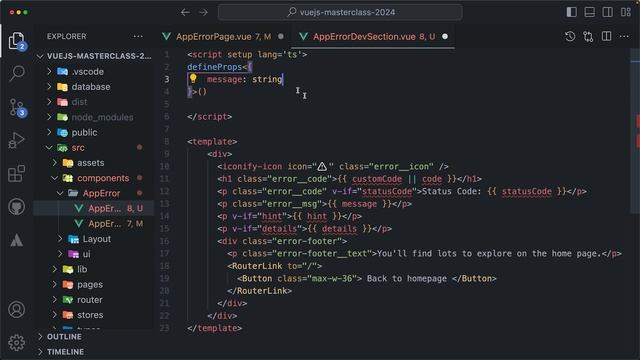Expand the assets folder

tap(94, 163)
